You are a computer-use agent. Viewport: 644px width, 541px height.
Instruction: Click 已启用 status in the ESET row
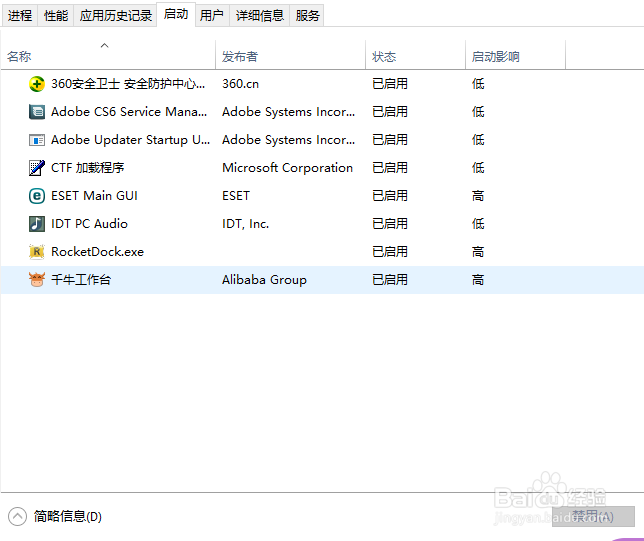click(x=390, y=196)
